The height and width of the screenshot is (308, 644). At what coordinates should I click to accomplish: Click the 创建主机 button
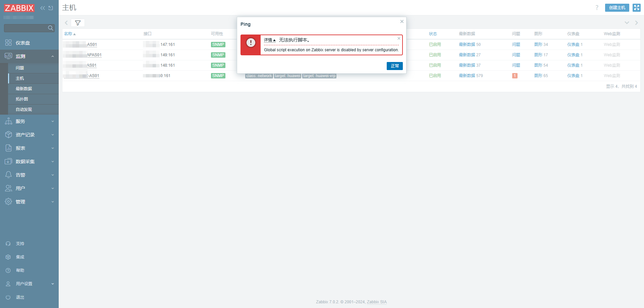pyautogui.click(x=617, y=8)
